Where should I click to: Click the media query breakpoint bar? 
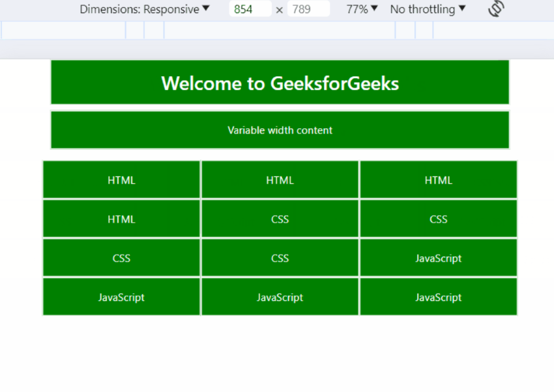tap(277, 31)
